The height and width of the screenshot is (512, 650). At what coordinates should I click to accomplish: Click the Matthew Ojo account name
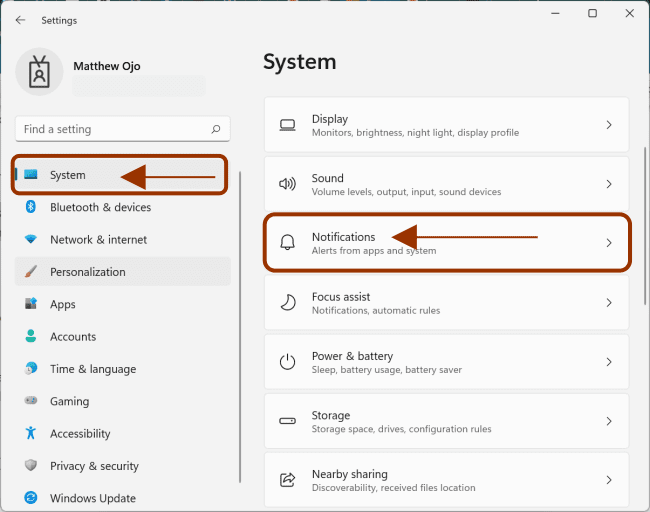[107, 66]
